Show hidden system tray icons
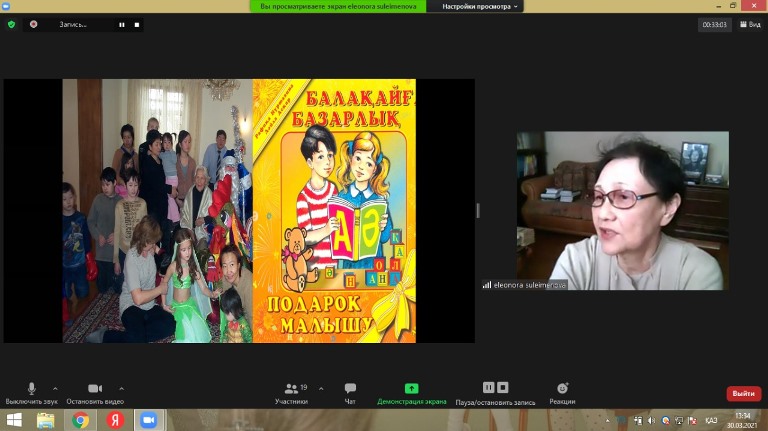Screen dimensions: 768x431 [608, 420]
